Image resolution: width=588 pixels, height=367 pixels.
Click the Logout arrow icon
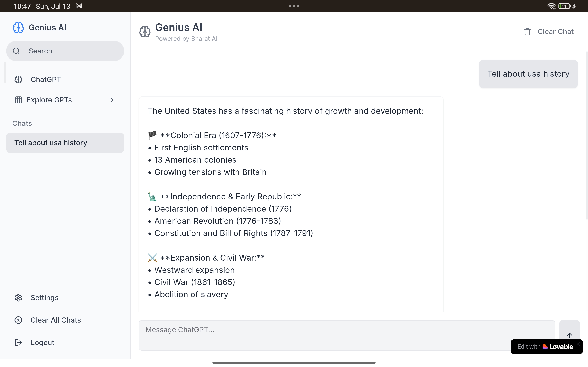(18, 343)
